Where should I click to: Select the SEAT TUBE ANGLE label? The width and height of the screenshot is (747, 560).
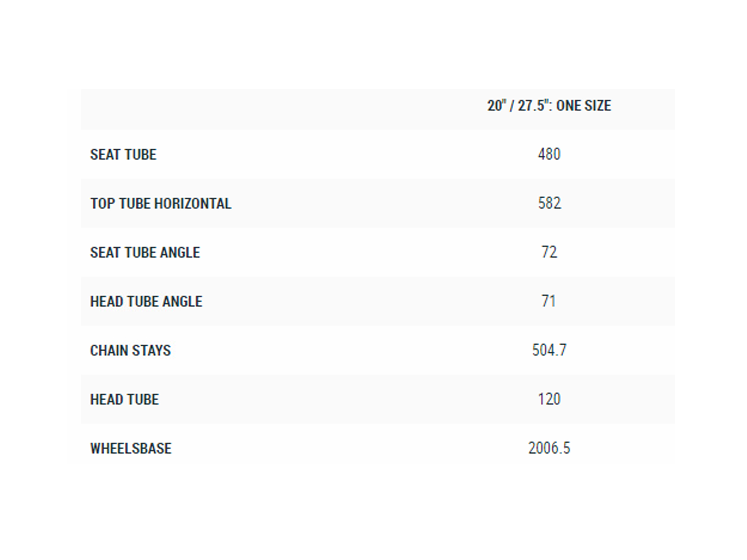[145, 252]
